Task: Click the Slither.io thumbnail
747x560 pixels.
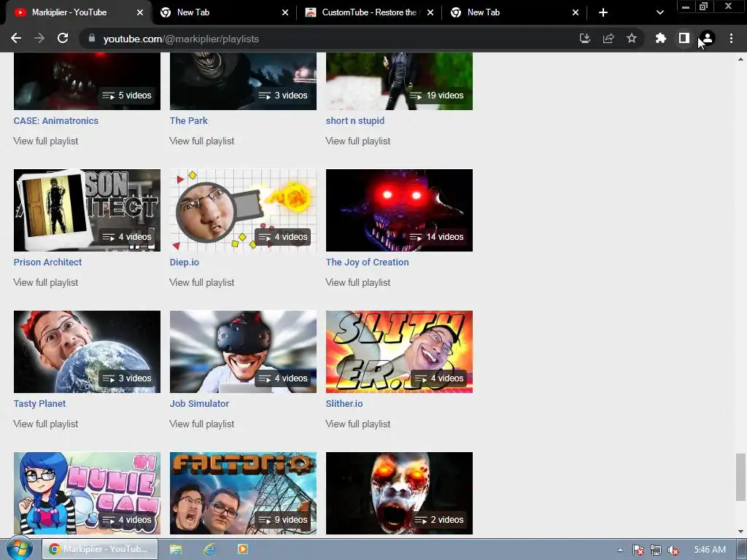Action: coord(399,351)
